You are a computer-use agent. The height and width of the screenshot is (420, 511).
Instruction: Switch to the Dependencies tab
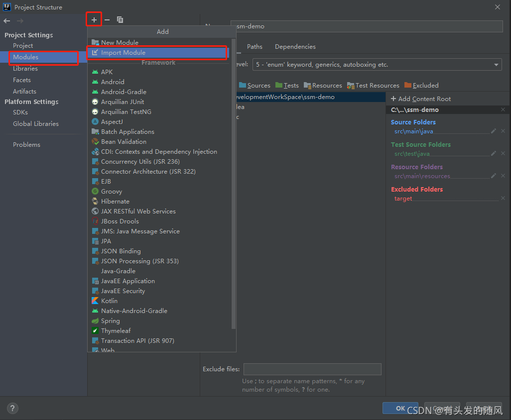295,47
